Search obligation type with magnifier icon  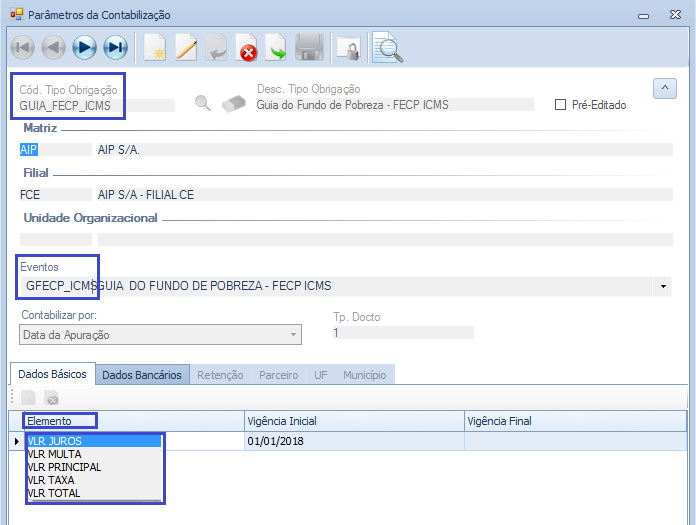click(x=202, y=103)
